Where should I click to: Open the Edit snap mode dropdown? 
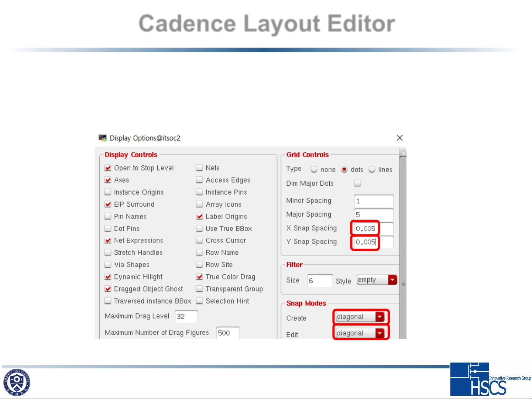[x=380, y=333]
